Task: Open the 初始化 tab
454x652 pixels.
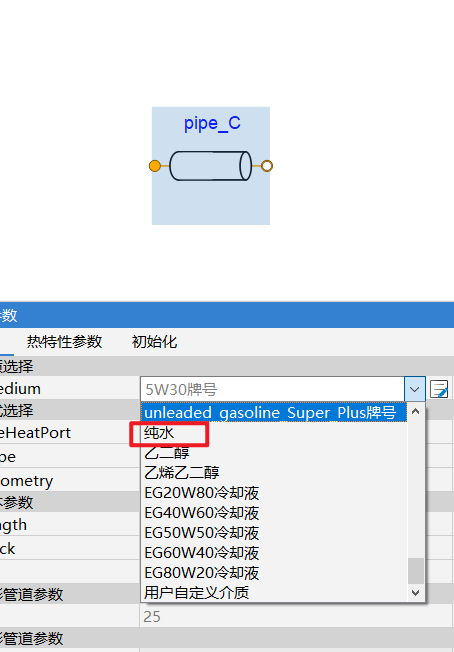Action: [x=154, y=342]
